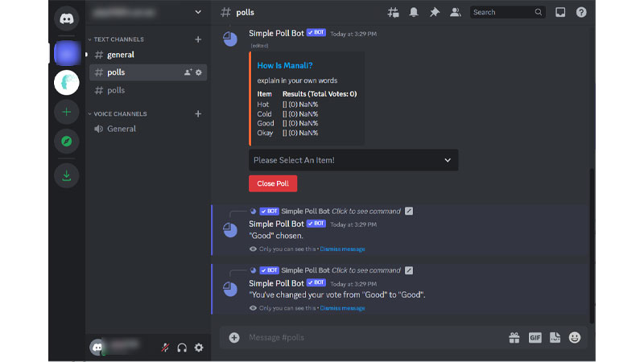Open command icon beside first reply header

pyautogui.click(x=409, y=212)
